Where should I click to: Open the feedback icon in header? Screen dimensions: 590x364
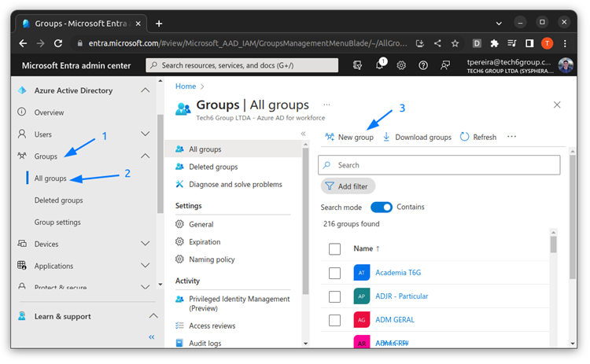(445, 65)
